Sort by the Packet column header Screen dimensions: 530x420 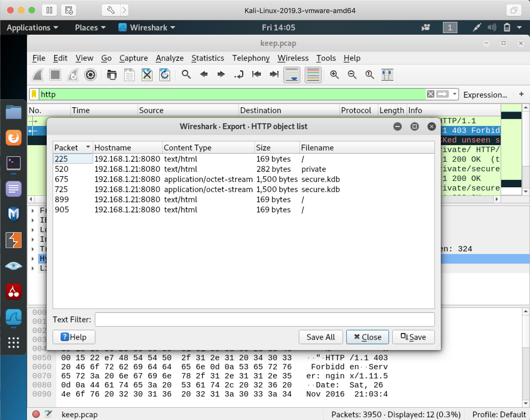pyautogui.click(x=73, y=148)
